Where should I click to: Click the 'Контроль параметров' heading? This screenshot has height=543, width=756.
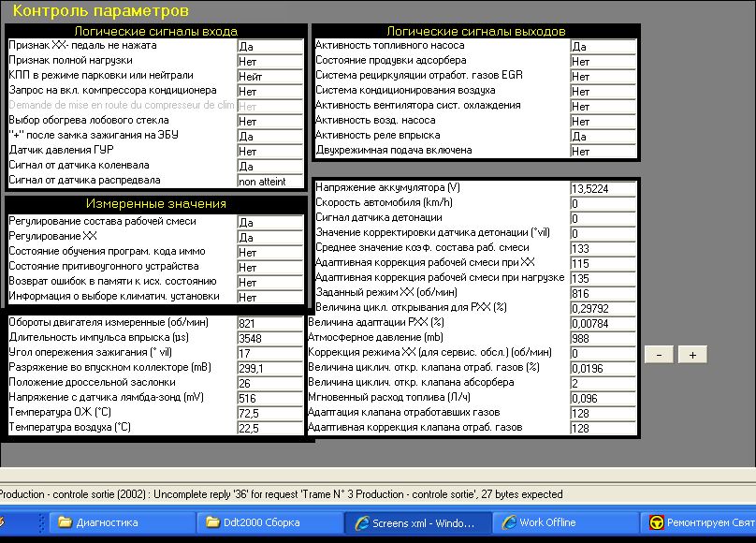100,10
